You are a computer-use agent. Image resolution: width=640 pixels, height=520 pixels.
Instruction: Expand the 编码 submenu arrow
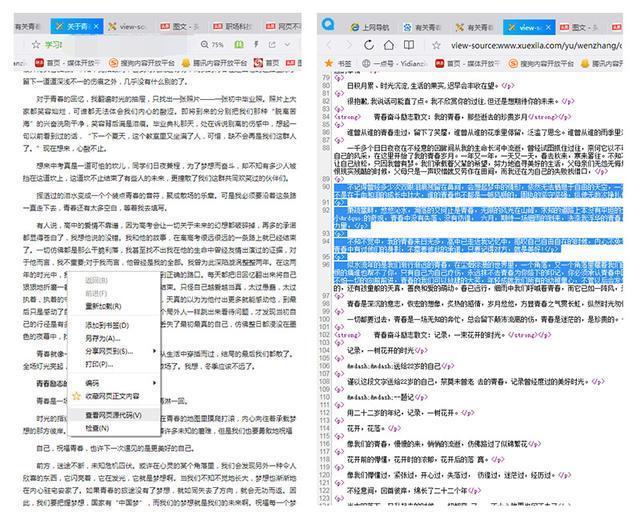154,383
